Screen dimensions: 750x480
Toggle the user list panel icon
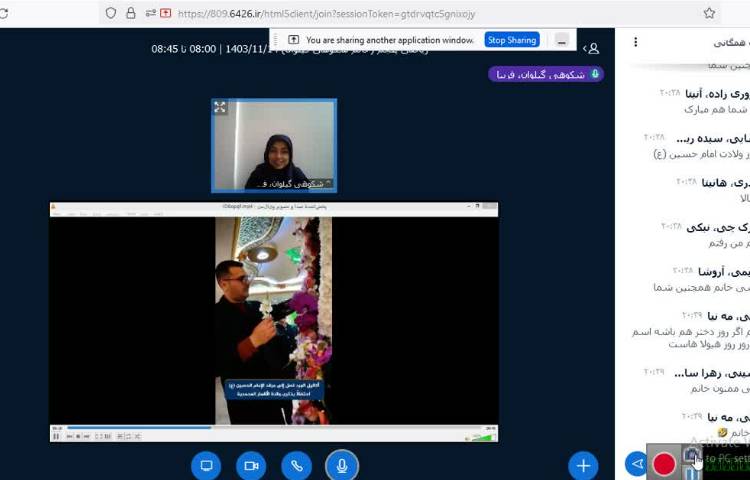click(x=593, y=48)
